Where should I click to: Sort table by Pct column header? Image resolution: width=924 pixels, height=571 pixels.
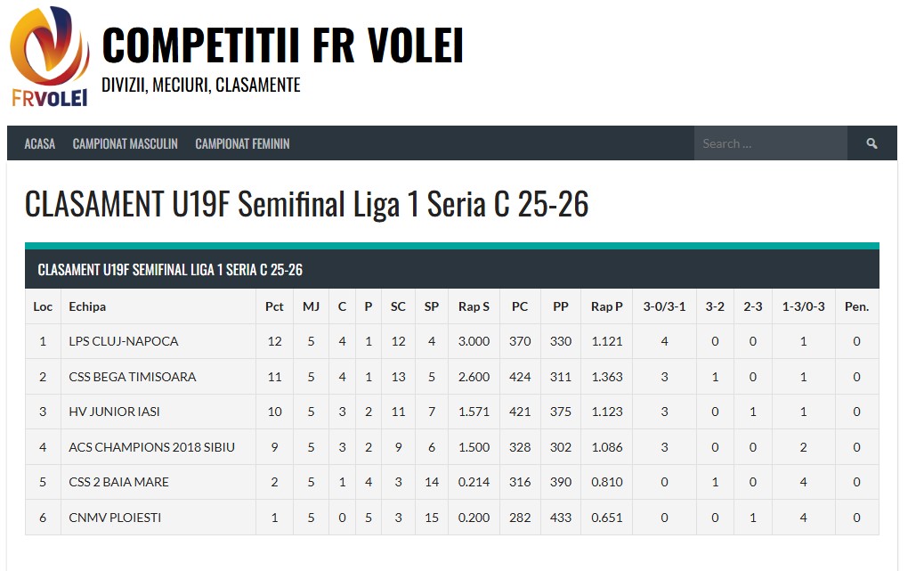[x=274, y=306]
